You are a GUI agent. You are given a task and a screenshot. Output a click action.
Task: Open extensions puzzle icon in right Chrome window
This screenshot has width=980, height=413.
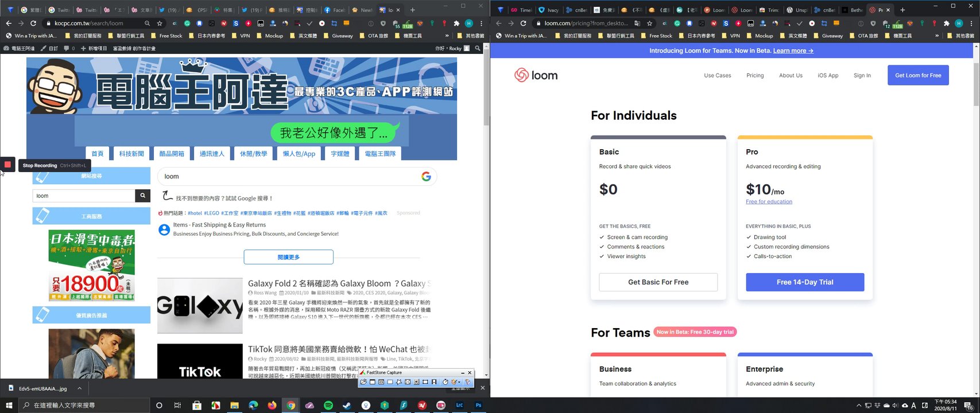pyautogui.click(x=947, y=24)
